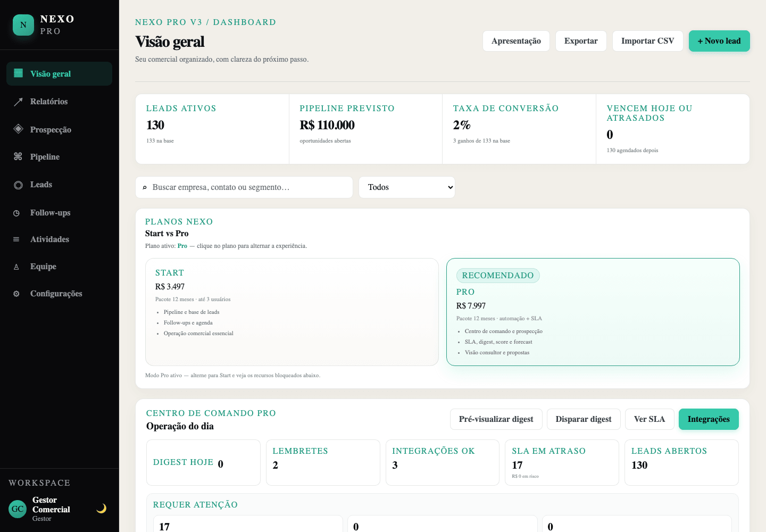Click the circle icon beside Leads
Screen dimensions: 766x532
[18, 185]
